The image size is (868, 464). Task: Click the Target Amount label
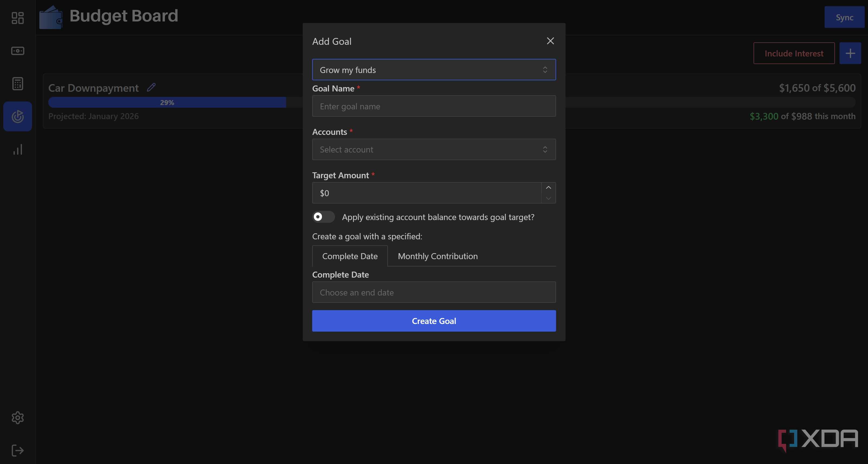340,175
